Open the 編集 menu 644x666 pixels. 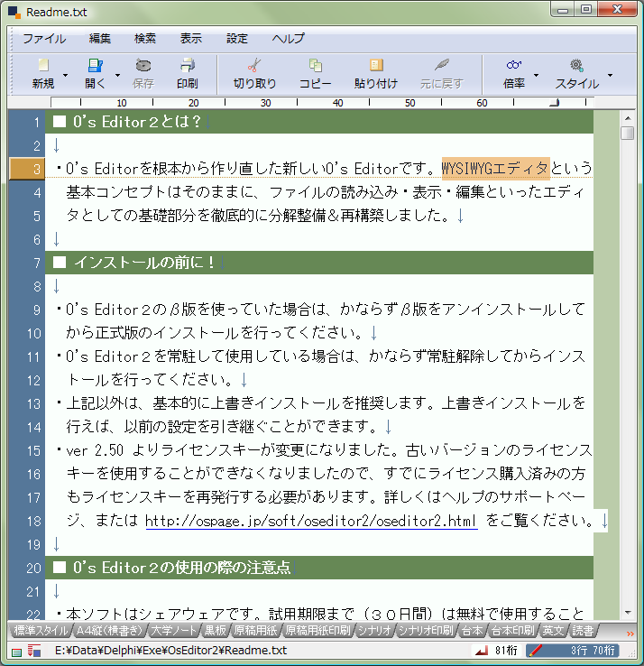tap(100, 39)
